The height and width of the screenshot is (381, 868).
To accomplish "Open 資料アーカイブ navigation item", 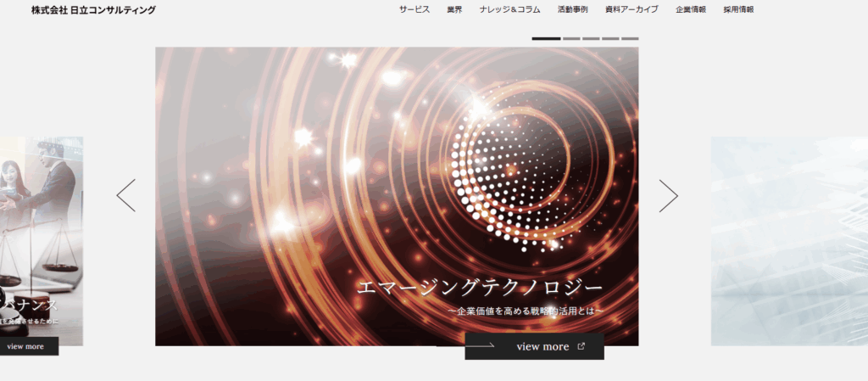I will tap(632, 9).
